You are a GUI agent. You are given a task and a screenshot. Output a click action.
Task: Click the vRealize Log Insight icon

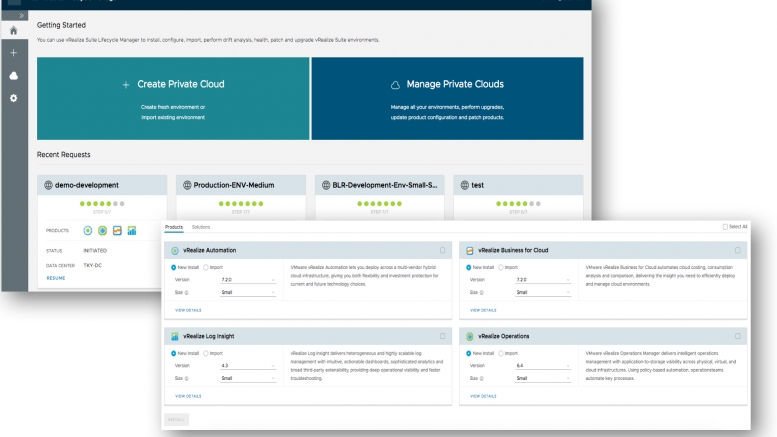tap(175, 336)
